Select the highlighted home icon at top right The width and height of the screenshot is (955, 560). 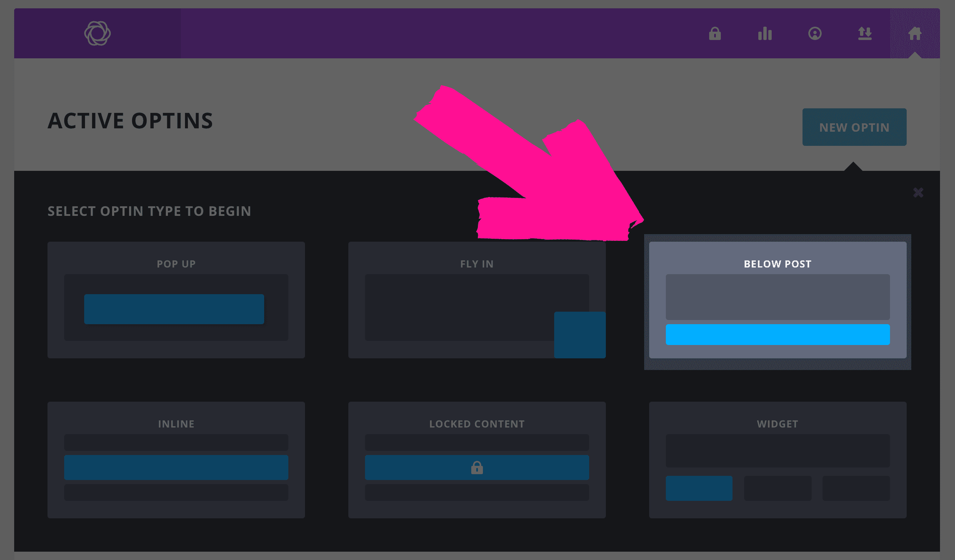point(915,33)
